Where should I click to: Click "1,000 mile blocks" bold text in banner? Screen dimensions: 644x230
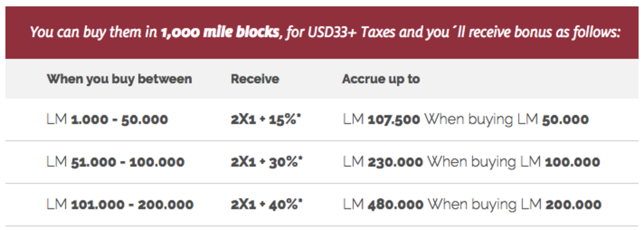click(220, 33)
